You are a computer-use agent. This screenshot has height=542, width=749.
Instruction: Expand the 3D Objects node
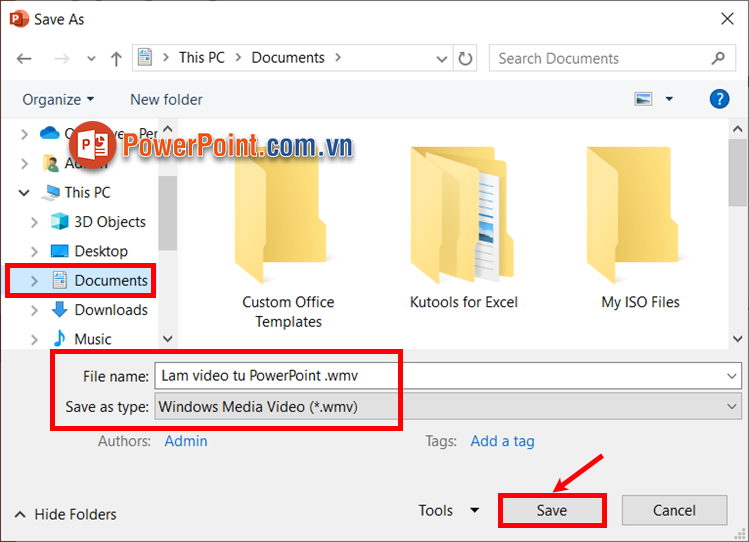[34, 222]
